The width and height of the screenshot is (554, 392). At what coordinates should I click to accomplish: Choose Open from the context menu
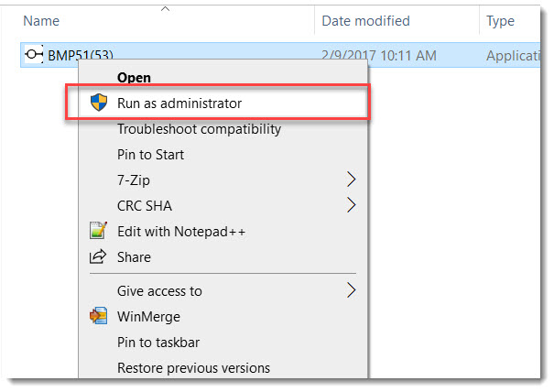(x=134, y=78)
